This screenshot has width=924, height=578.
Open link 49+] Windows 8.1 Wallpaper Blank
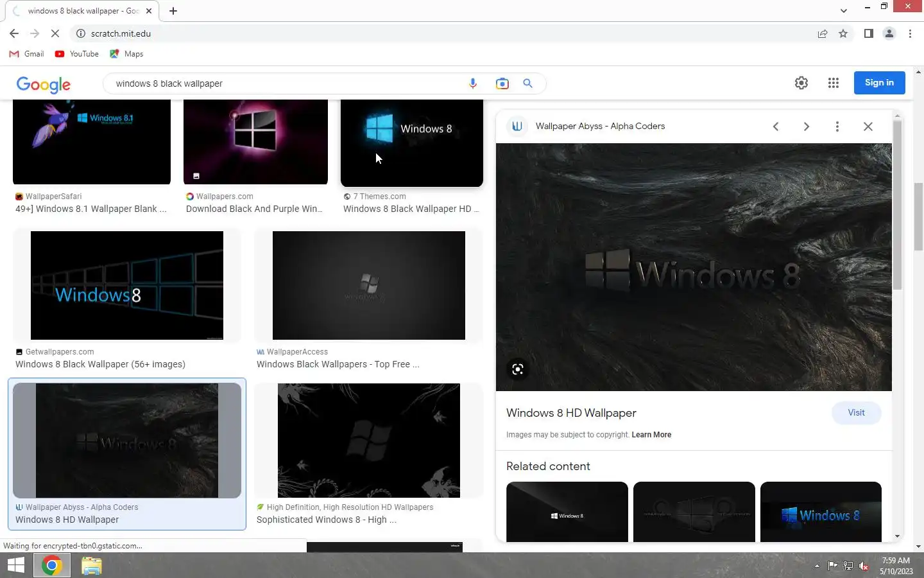pyautogui.click(x=91, y=209)
